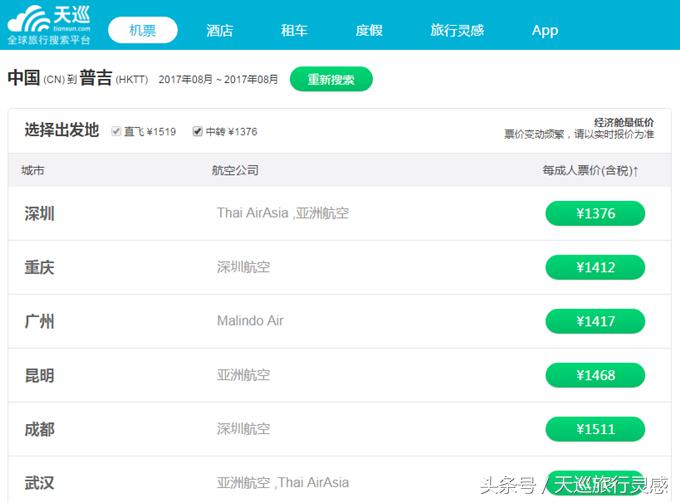Click the 2017年08月 ~ 2017年08月 date range
The height and width of the screenshot is (502, 680).
tap(218, 79)
